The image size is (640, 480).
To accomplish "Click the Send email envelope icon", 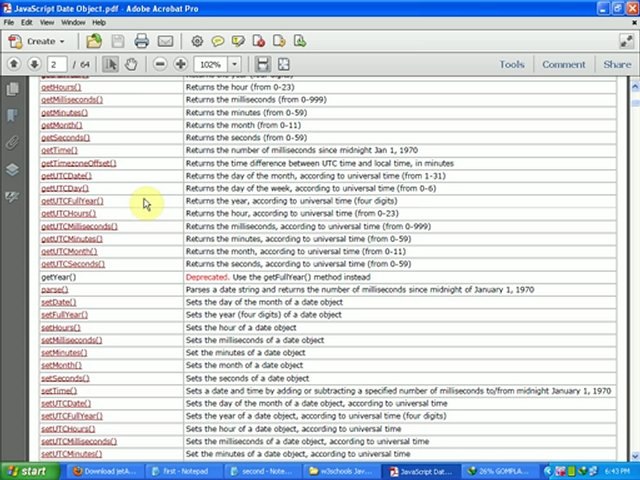I will click(x=165, y=41).
